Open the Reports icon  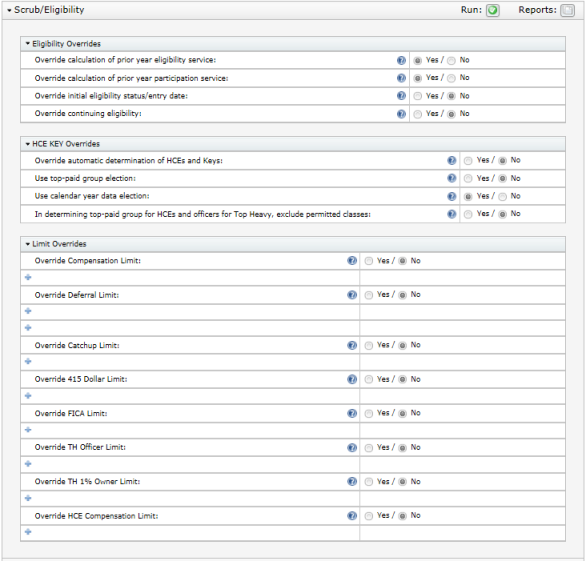click(567, 10)
